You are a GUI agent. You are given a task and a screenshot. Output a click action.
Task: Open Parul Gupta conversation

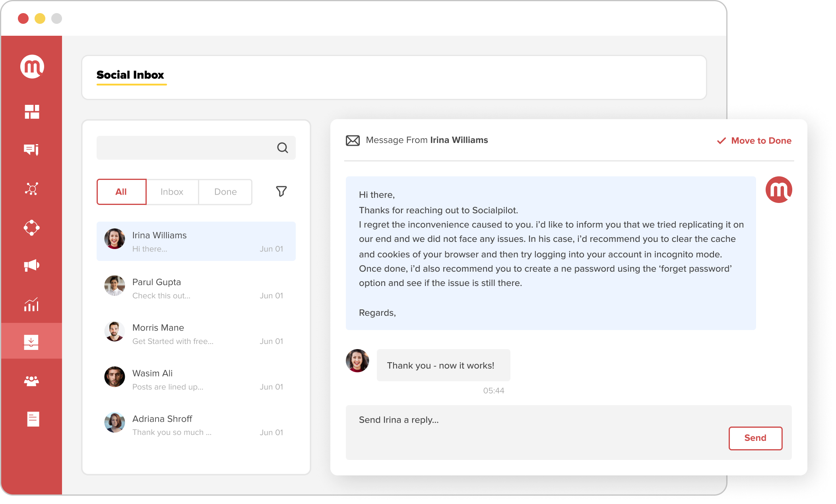pos(196,288)
